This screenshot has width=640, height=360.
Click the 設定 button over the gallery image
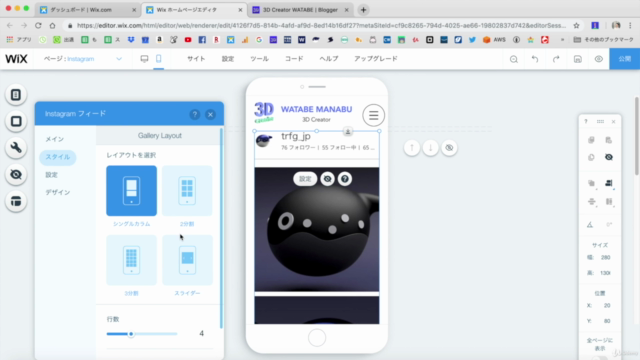pyautogui.click(x=305, y=179)
